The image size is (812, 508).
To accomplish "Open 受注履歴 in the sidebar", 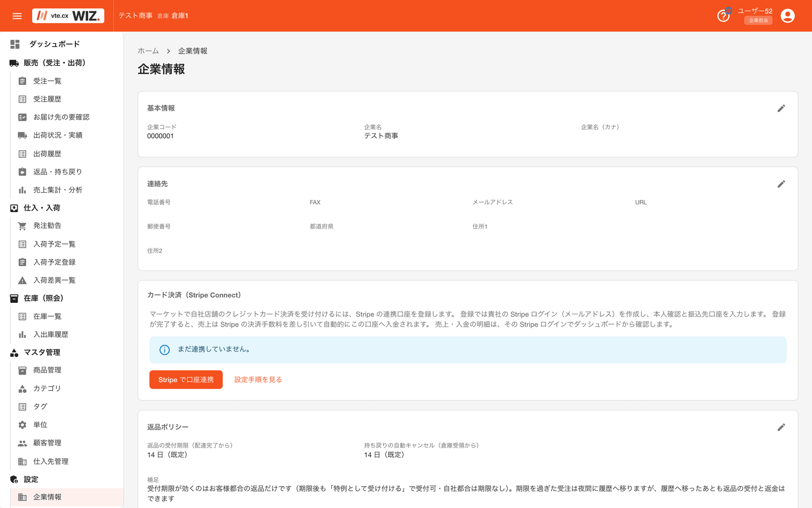I will tap(66, 99).
